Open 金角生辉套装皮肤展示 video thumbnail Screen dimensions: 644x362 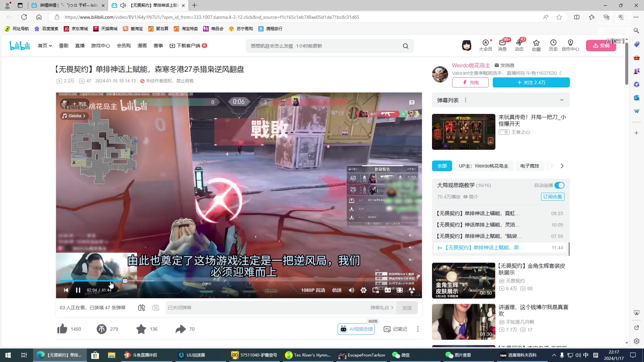[x=464, y=281]
